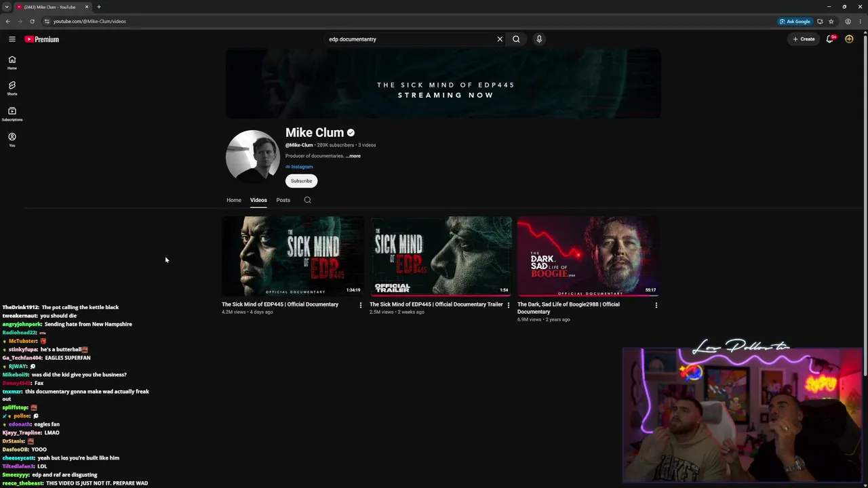Subscribe to Mike Clum channel

[301, 181]
